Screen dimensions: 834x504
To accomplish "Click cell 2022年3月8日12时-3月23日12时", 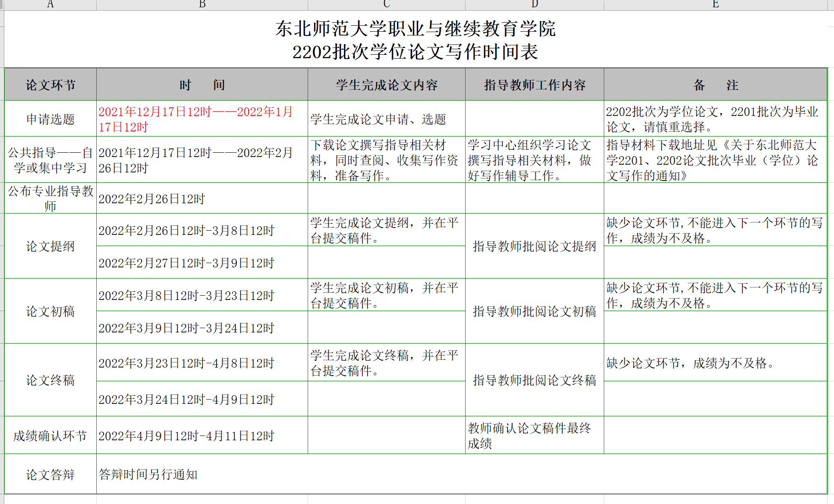I will coord(202,295).
